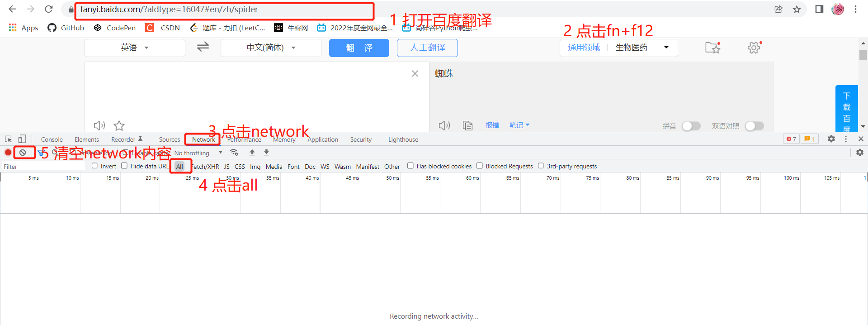Stop recording the network log
This screenshot has height=325, width=868.
[8, 153]
